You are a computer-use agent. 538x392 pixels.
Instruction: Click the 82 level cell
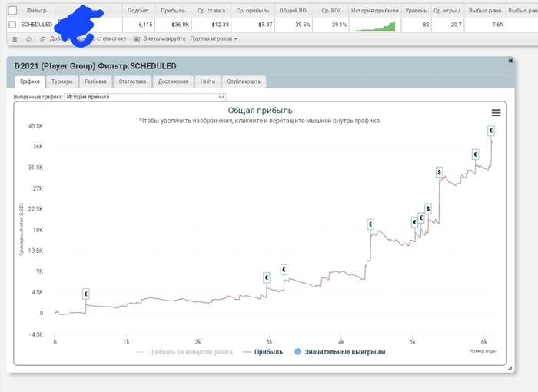417,25
